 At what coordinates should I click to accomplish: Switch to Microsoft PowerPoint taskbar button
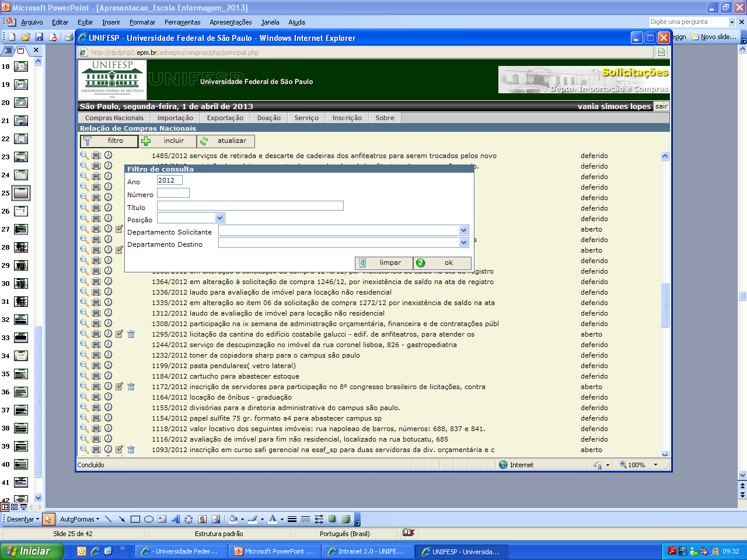[273, 551]
